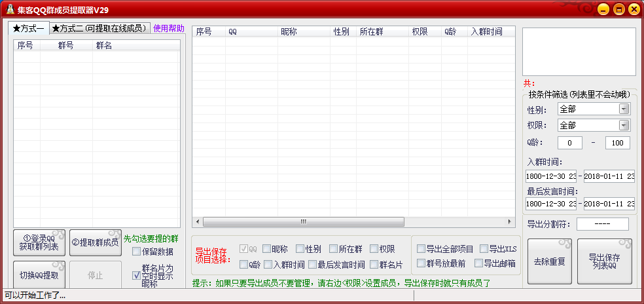Click the 群号 column header
Viewport: 644px width, 304px height.
[x=66, y=45]
